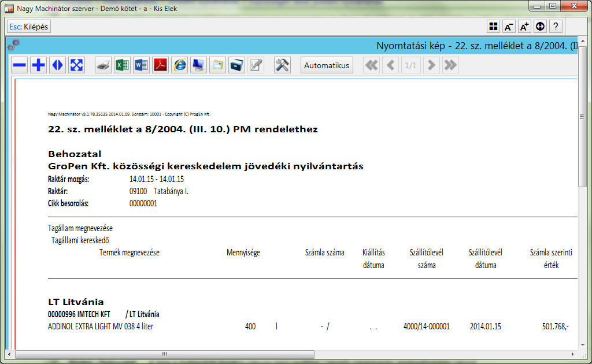Export the report to Word

point(141,65)
